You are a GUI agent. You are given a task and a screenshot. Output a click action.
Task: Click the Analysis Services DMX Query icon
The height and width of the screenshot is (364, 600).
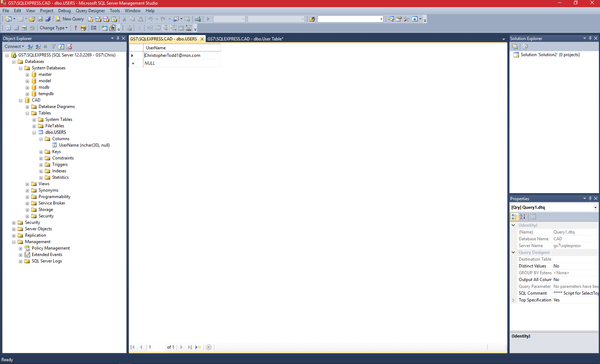(106, 19)
